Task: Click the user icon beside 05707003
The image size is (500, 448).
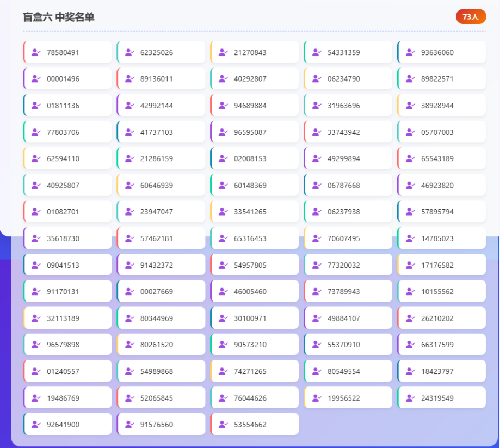Action: pyautogui.click(x=410, y=132)
